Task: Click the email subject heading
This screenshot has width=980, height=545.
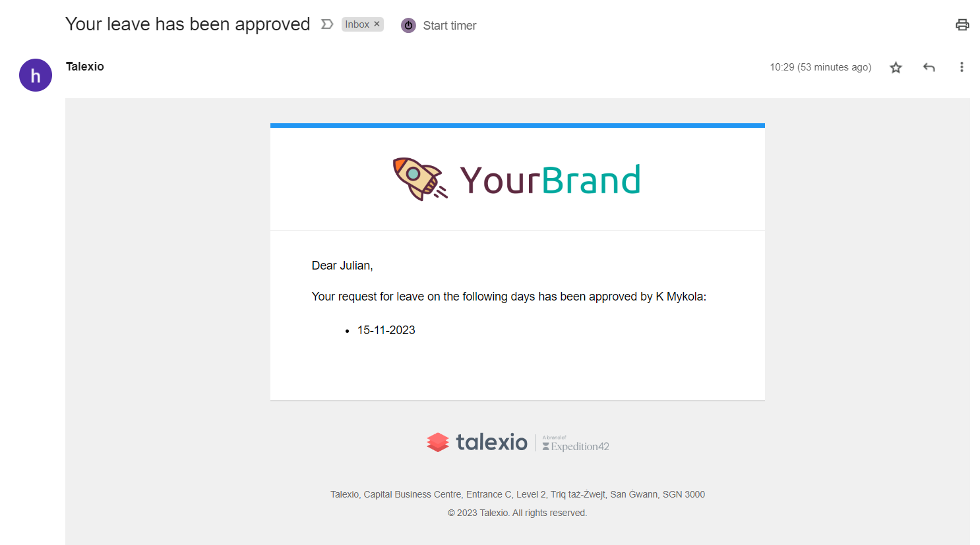Action: click(188, 24)
